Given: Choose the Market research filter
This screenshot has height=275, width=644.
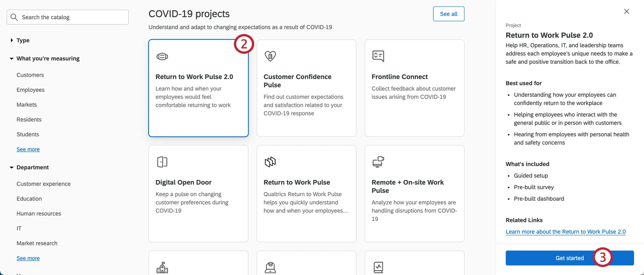Looking at the screenshot, I should 37,243.
